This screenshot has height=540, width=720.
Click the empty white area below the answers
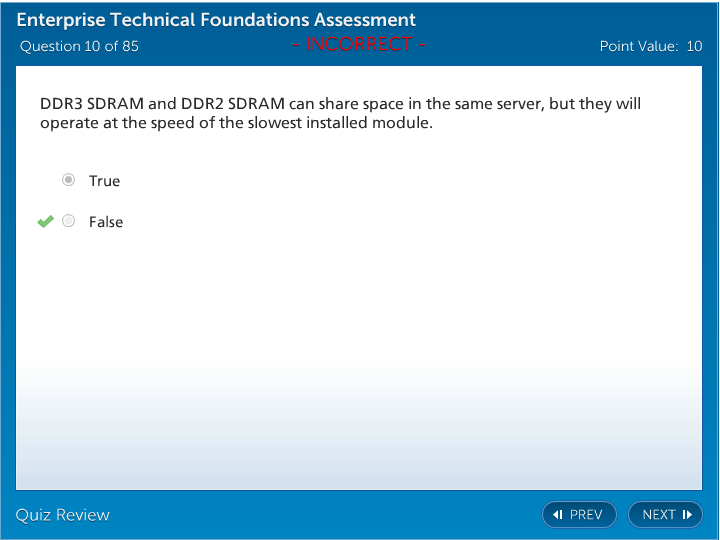coord(360,350)
